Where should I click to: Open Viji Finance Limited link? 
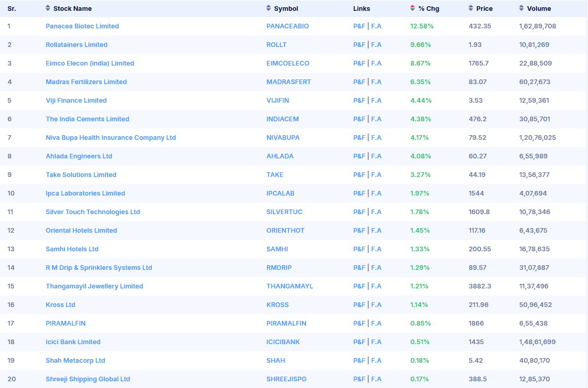tap(76, 101)
